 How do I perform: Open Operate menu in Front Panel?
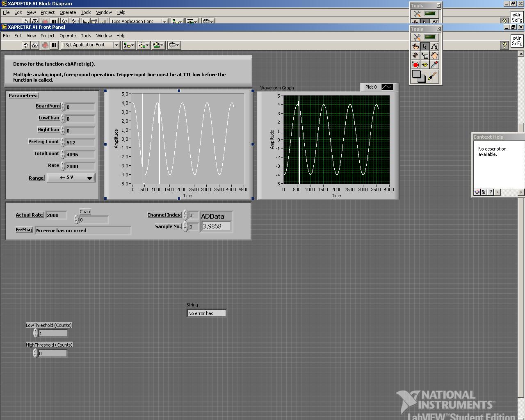68,36
